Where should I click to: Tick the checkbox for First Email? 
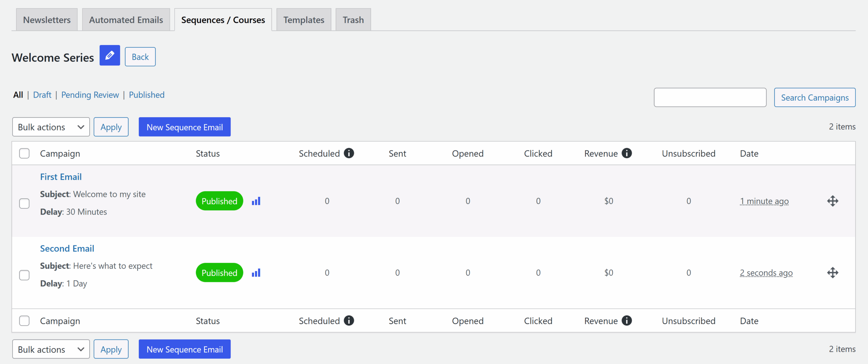pos(24,203)
